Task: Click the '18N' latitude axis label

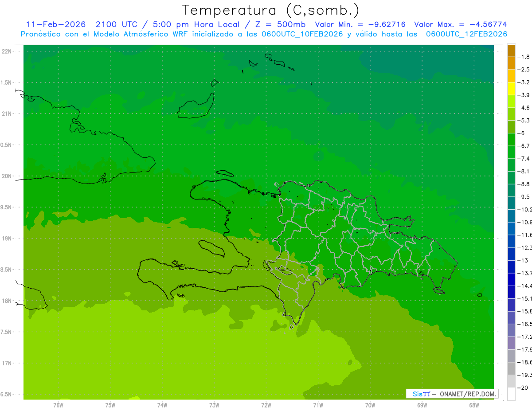Action: point(7,301)
